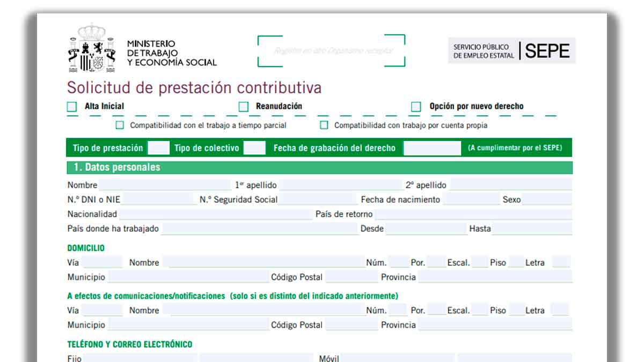This screenshot has width=644, height=362.
Task: Click the N.º DNI o NIE field
Action: (x=158, y=200)
